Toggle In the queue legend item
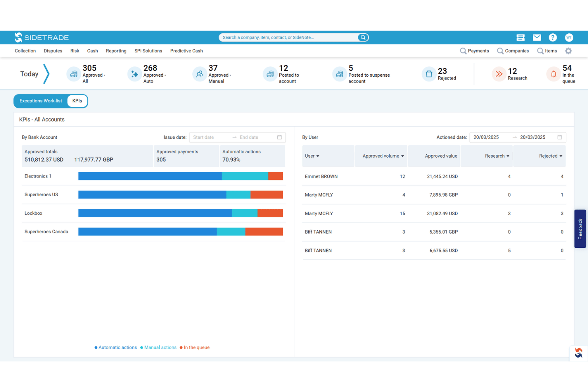 click(195, 348)
